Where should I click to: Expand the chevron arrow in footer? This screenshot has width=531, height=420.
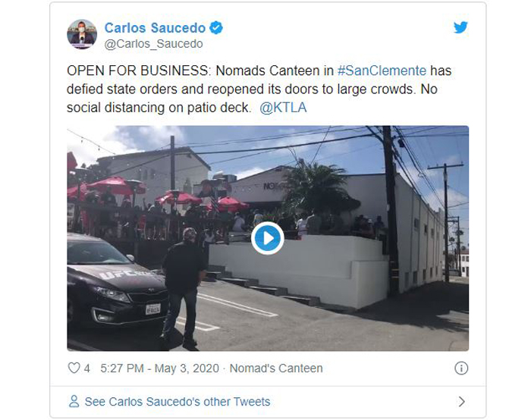click(461, 402)
